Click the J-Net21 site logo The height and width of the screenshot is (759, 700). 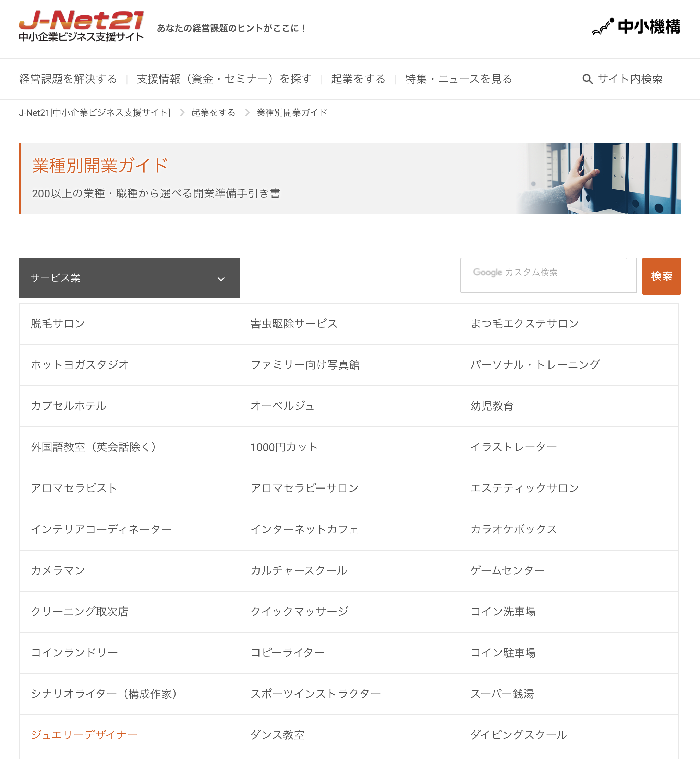tap(81, 26)
